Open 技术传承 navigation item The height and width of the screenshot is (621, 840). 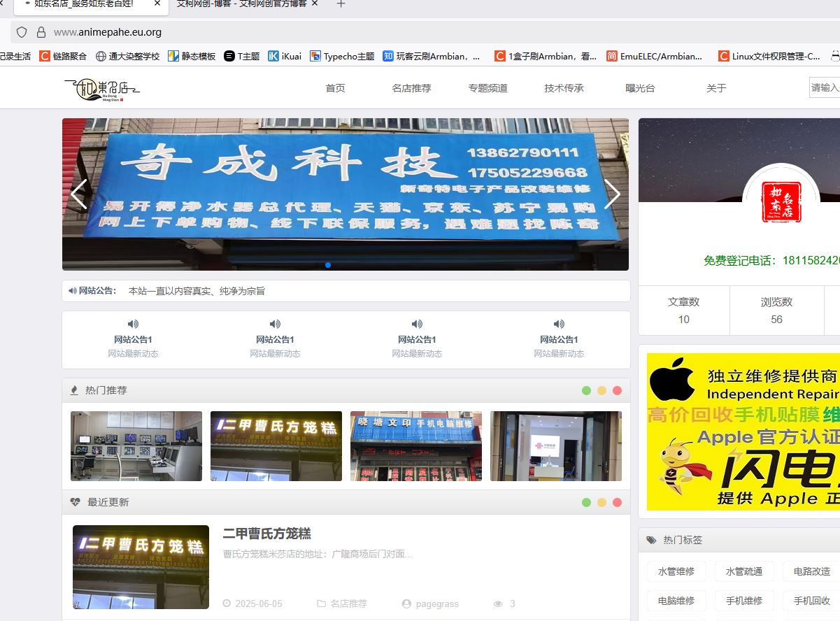click(x=564, y=88)
